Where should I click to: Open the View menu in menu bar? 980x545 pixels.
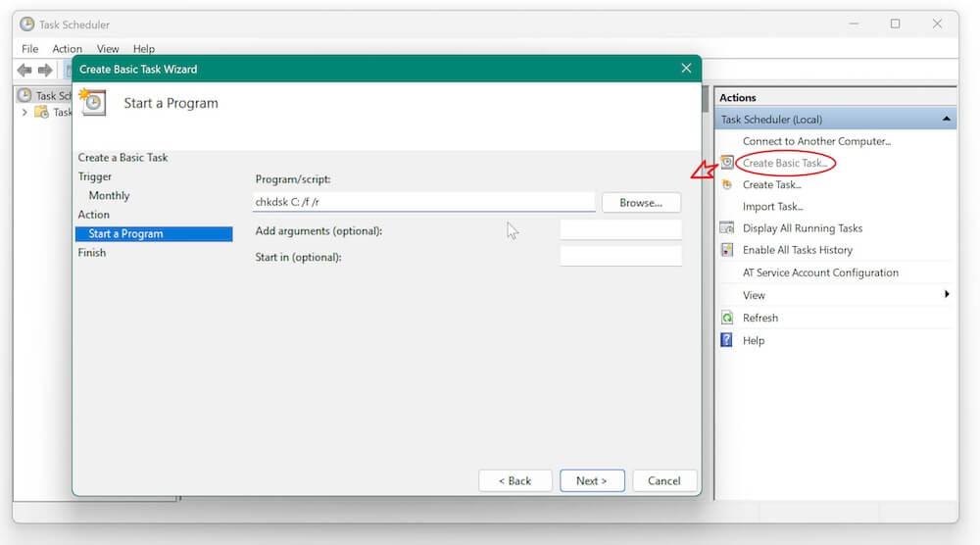pos(108,48)
